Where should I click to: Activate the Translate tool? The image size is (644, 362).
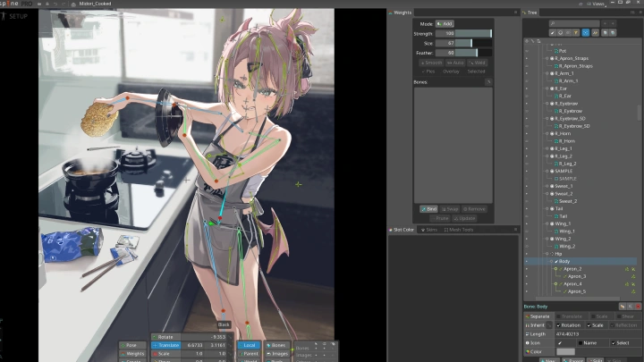click(166, 345)
